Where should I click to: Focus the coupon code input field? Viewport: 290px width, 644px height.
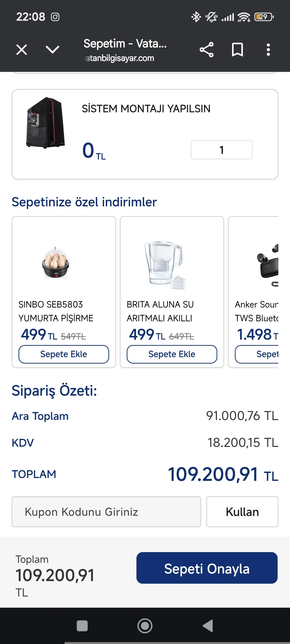point(106,511)
